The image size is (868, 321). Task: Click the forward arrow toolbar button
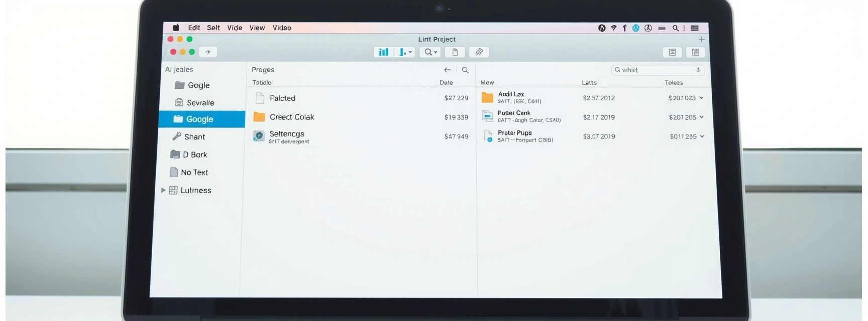pyautogui.click(x=207, y=52)
